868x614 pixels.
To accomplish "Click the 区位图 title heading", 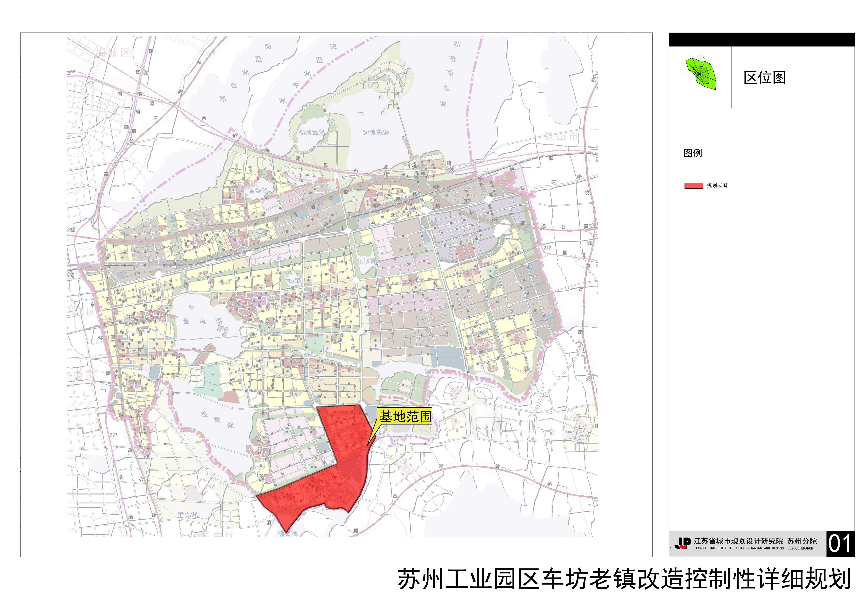I will (x=764, y=78).
